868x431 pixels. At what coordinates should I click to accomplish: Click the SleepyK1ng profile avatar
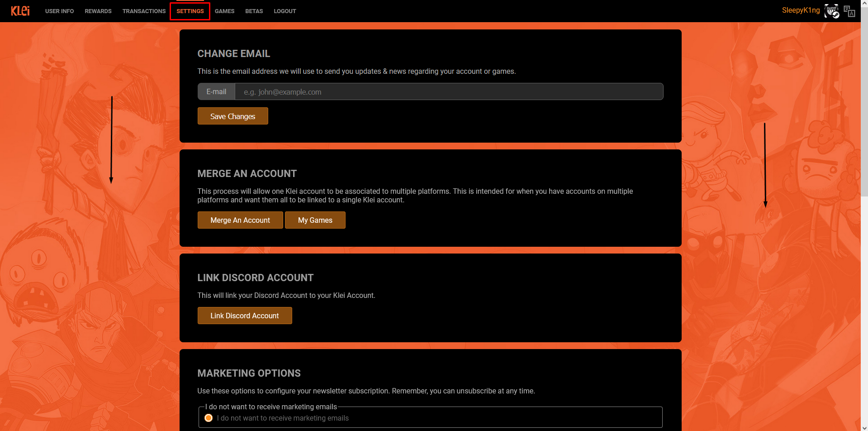tap(831, 11)
